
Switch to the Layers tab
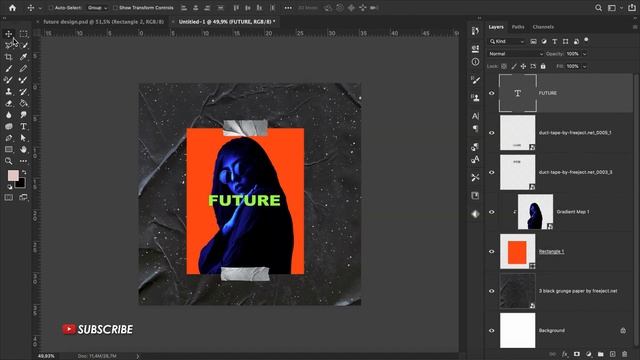496,27
